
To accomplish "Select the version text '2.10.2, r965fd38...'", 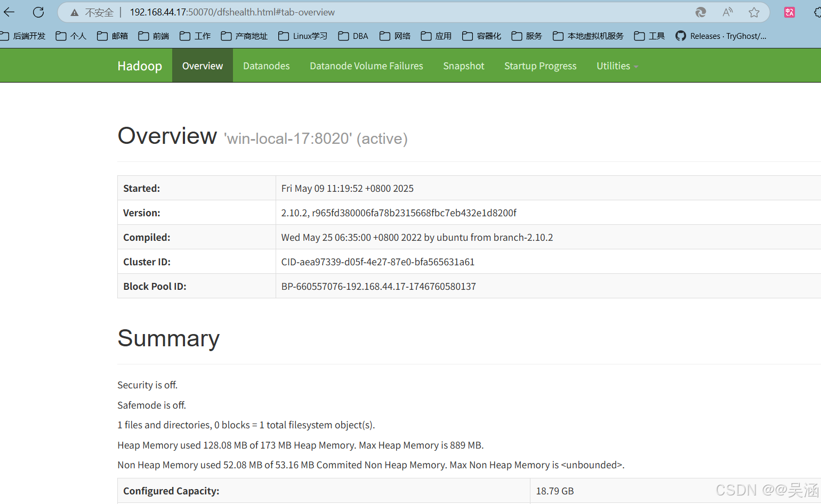I will click(399, 213).
